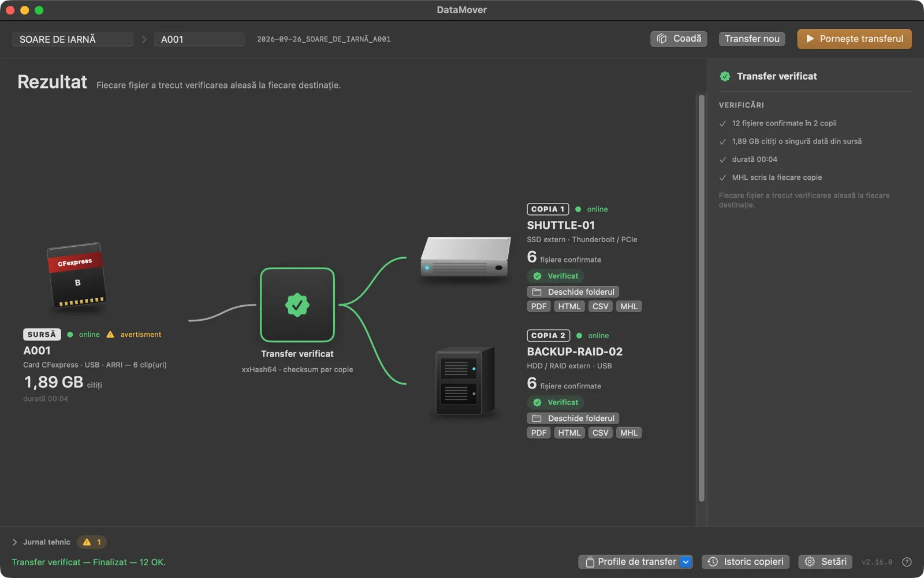Open MHL file for SHUTTLE-01

pos(629,306)
